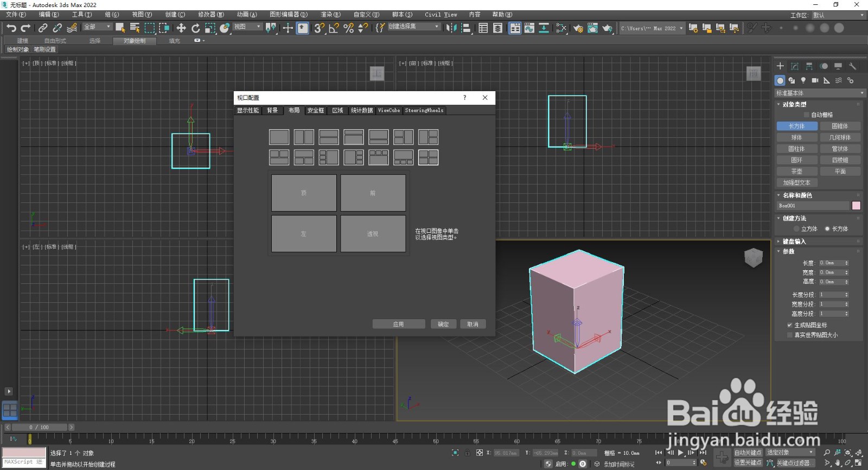Open Render Setup (teapot with gear)
The width and height of the screenshot is (868, 470).
coord(578,28)
